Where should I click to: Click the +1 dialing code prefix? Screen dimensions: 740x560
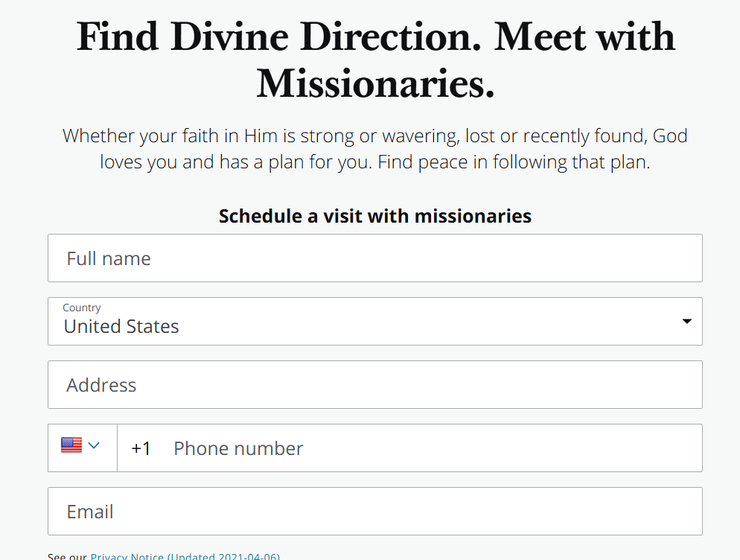[141, 448]
